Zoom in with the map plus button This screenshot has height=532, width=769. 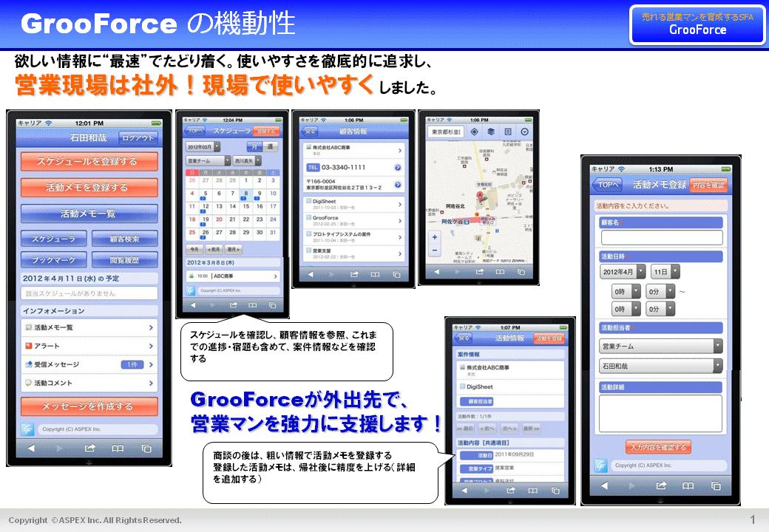(x=435, y=237)
